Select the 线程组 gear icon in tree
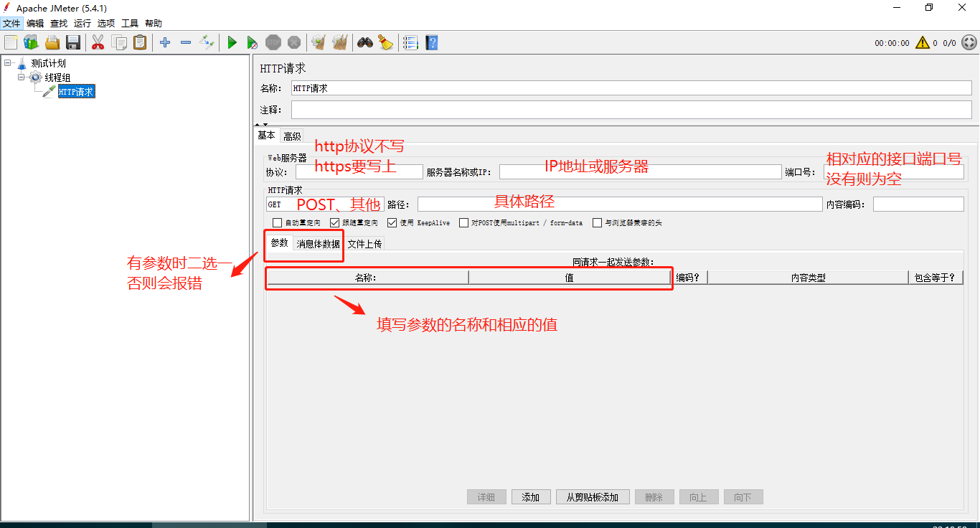 [36, 77]
